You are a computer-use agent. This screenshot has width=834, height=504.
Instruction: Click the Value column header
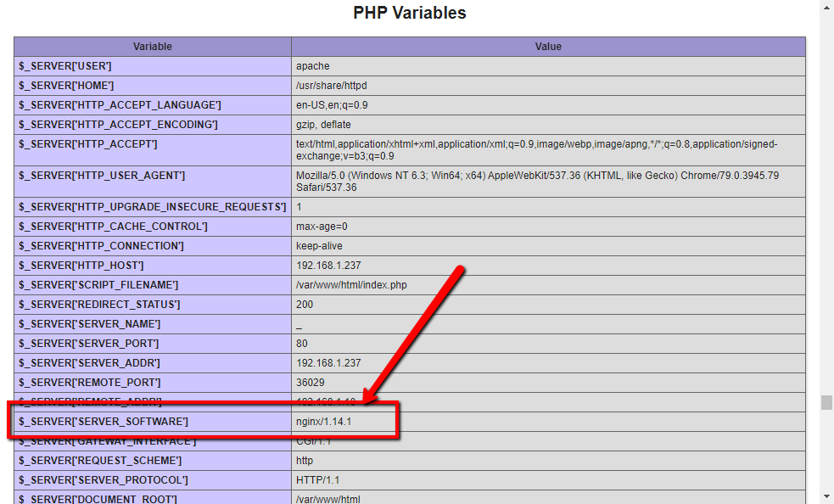click(547, 47)
